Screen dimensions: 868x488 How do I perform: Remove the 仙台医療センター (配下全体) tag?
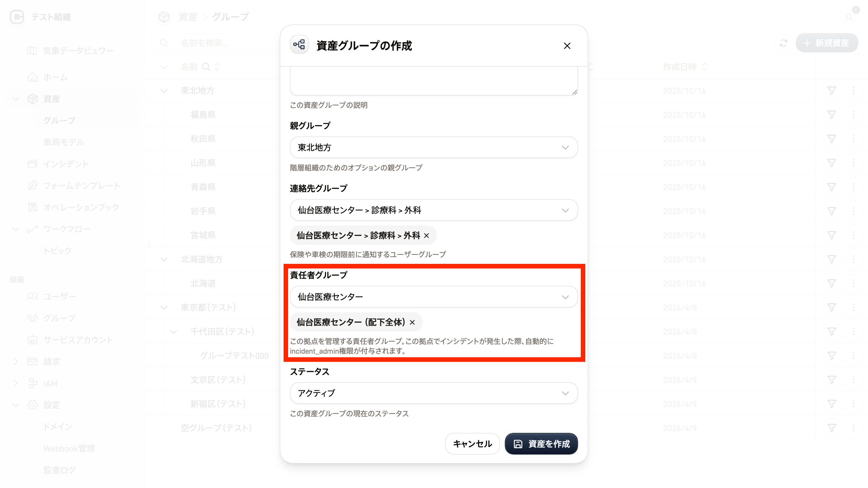(412, 322)
